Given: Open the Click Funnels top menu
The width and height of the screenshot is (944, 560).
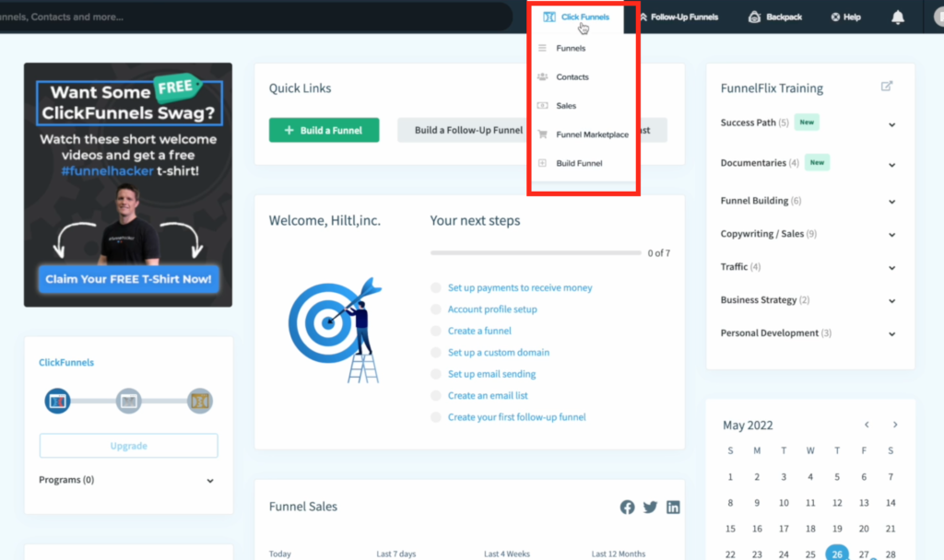Looking at the screenshot, I should click(x=577, y=17).
